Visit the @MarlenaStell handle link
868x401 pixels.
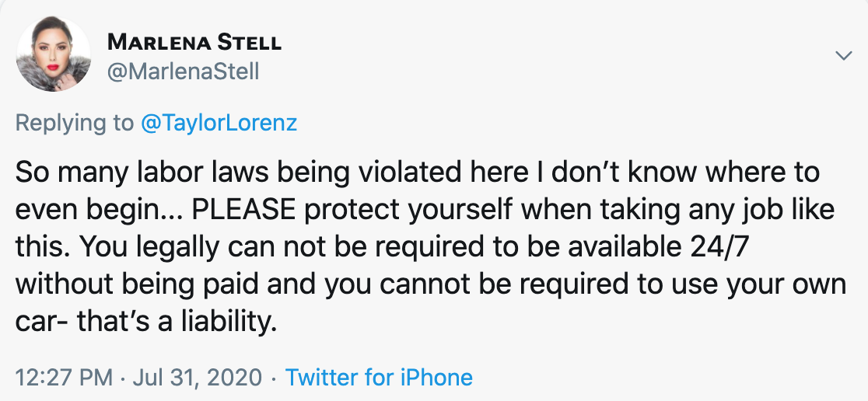(183, 72)
